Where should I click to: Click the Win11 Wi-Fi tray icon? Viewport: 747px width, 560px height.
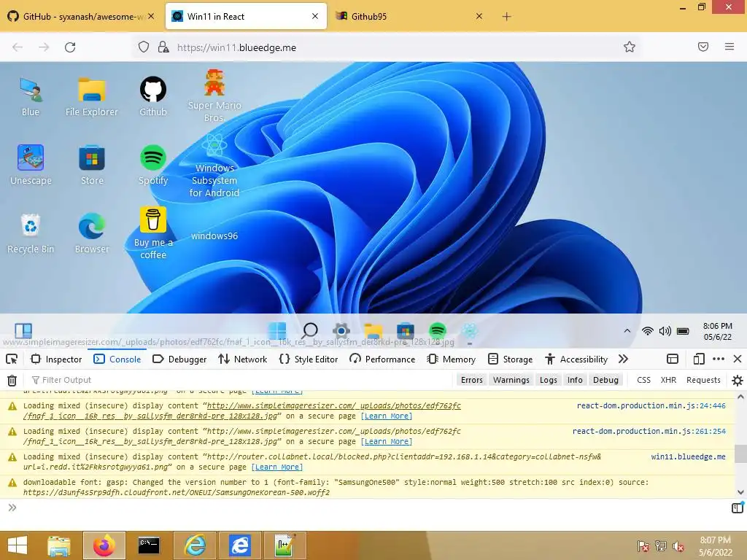pyautogui.click(x=648, y=331)
